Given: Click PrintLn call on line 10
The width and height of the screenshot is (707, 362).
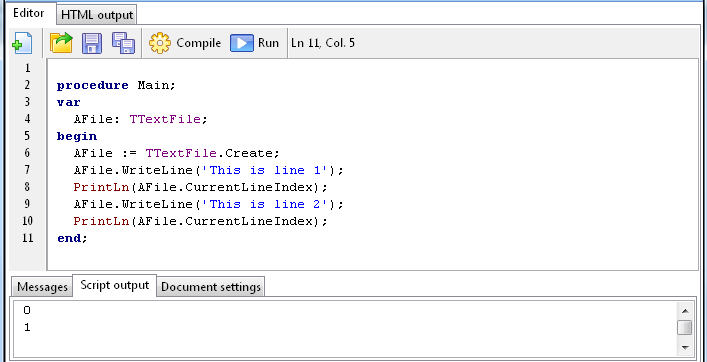Looking at the screenshot, I should (x=200, y=221).
